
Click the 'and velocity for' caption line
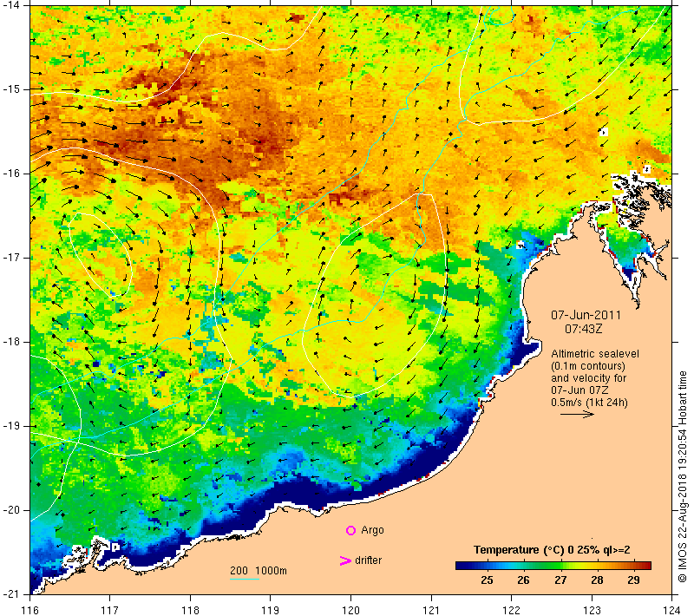point(589,378)
